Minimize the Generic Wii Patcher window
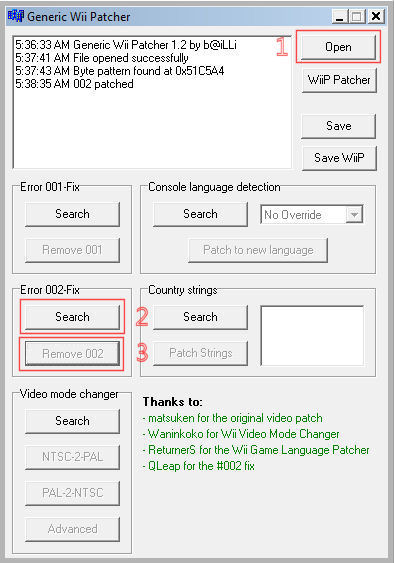394x563 pixels. 340,17
